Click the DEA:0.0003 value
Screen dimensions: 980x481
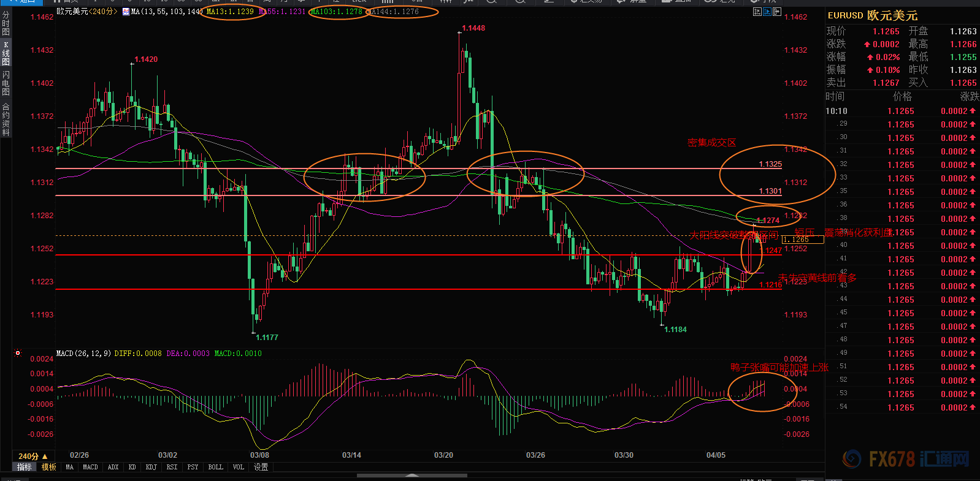(188, 354)
